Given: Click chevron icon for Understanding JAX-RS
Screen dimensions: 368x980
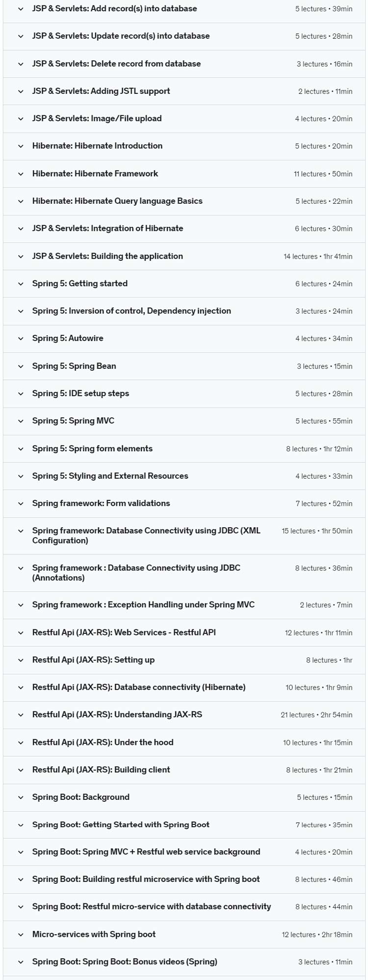Looking at the screenshot, I should coord(21,715).
